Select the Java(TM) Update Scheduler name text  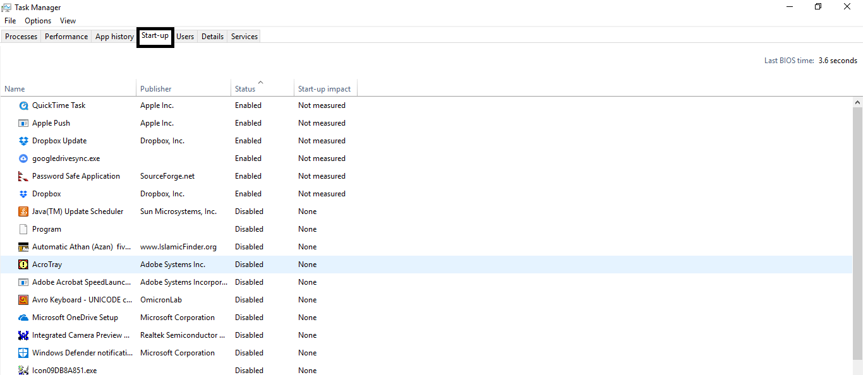78,211
